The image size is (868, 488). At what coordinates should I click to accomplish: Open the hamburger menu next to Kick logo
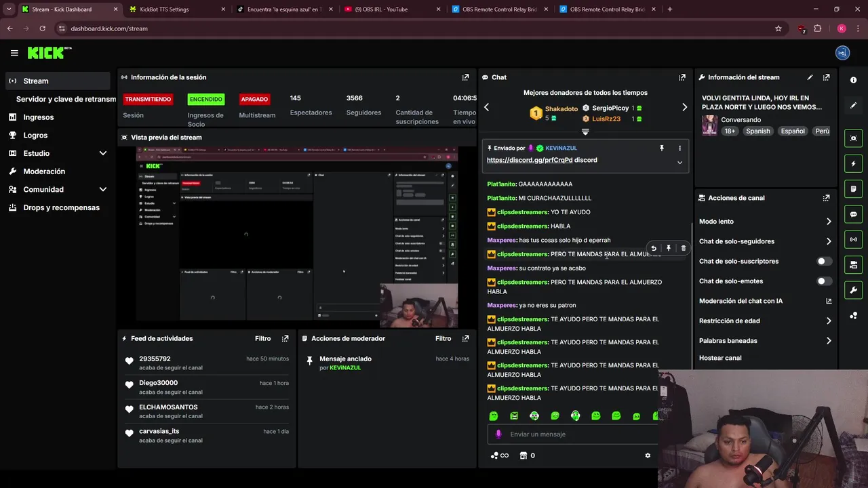14,53
